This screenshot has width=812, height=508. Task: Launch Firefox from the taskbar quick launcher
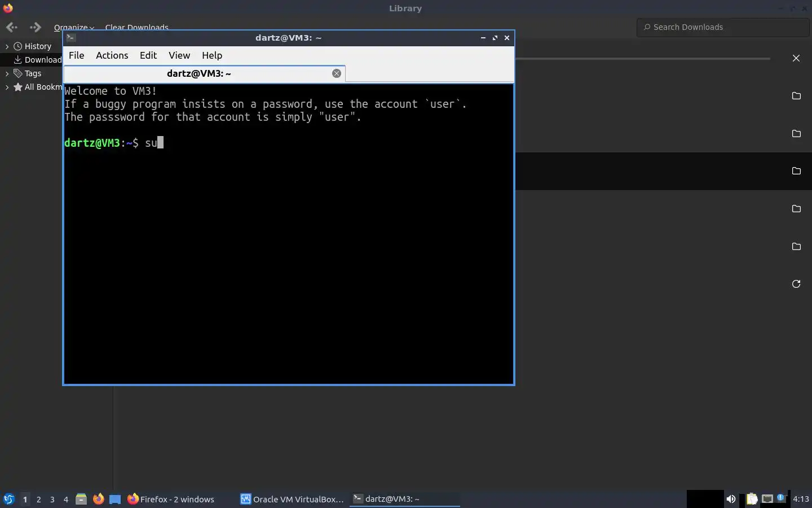coord(98,499)
